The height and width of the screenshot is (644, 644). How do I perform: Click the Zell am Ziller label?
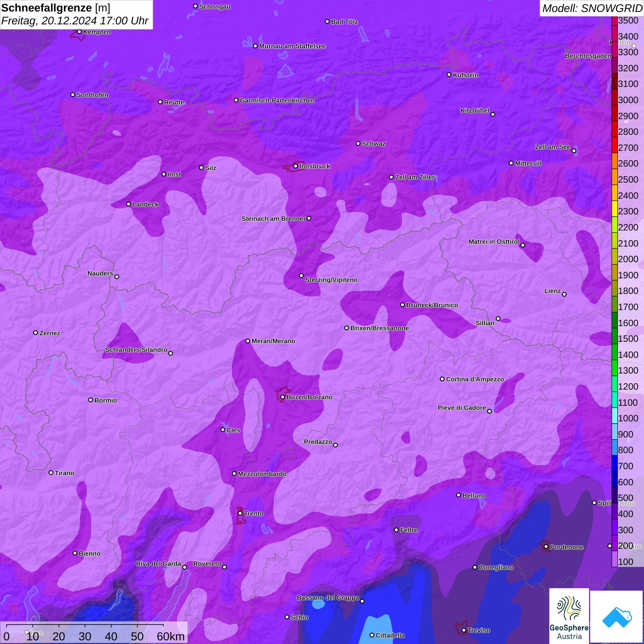[x=415, y=177]
